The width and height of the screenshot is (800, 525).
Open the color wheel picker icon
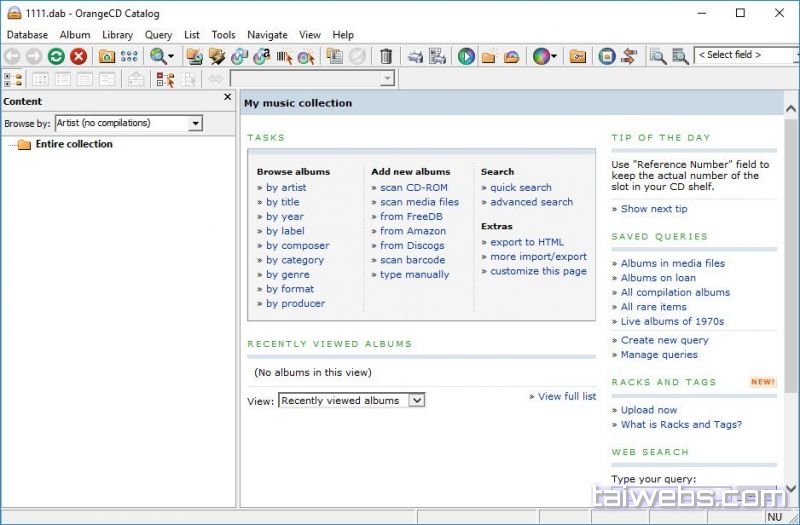click(x=541, y=57)
